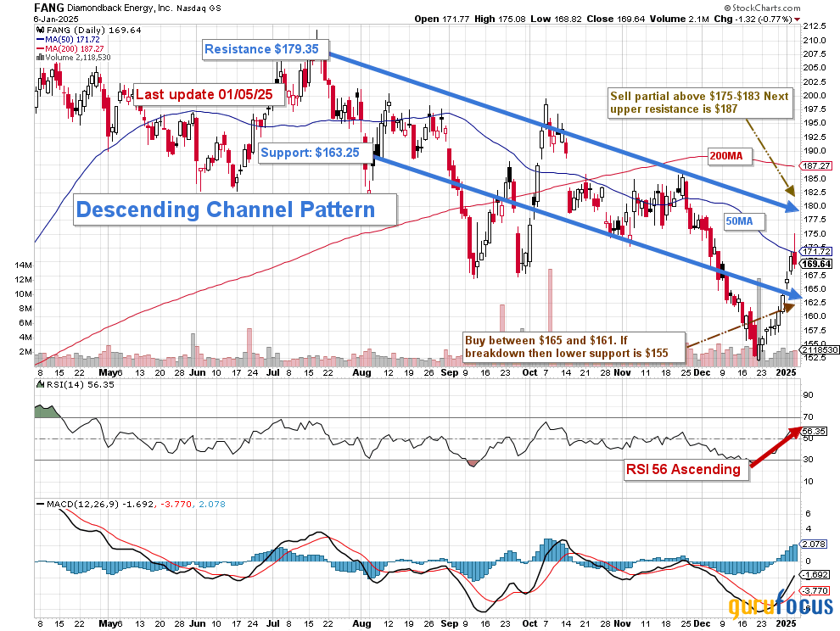Click the 2M volume axis label
Screen dimensions: 840x631
(25, 352)
